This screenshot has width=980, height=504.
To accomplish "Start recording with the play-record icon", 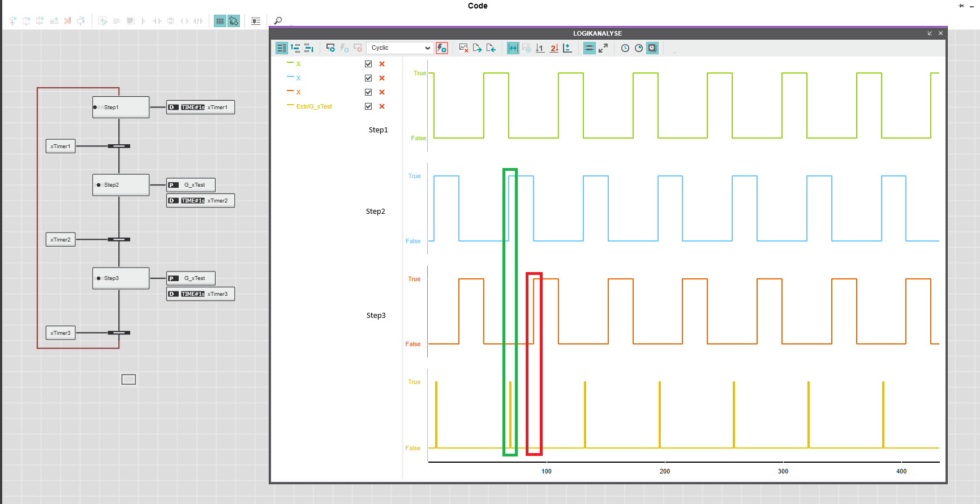I will tap(330, 48).
